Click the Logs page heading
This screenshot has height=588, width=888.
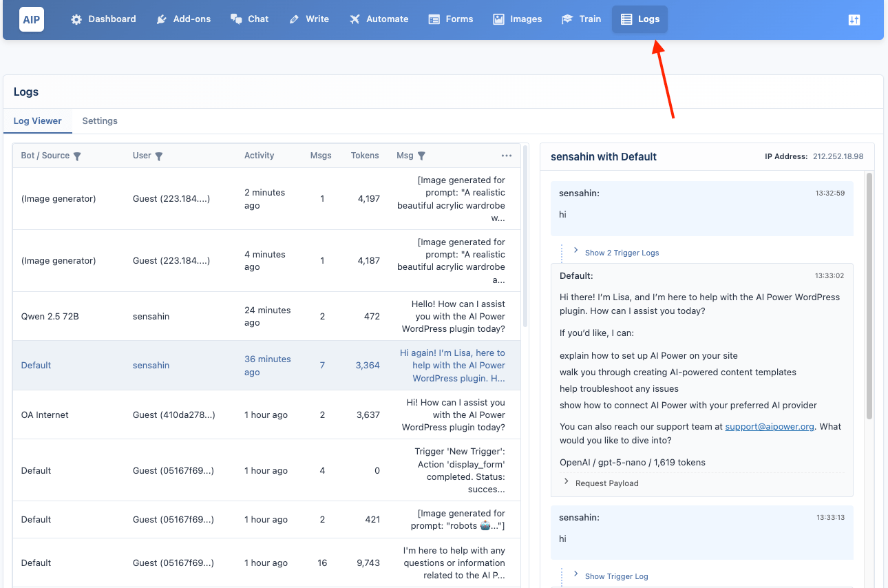click(x=26, y=92)
